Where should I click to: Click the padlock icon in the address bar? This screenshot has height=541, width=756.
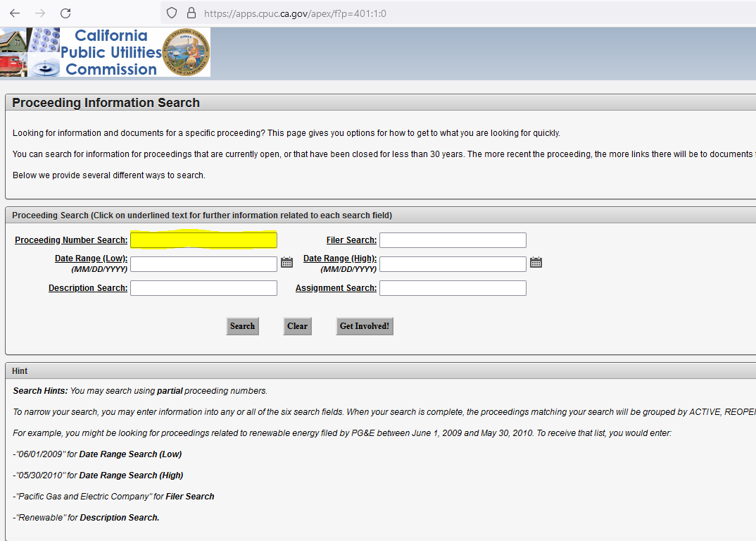[x=192, y=13]
